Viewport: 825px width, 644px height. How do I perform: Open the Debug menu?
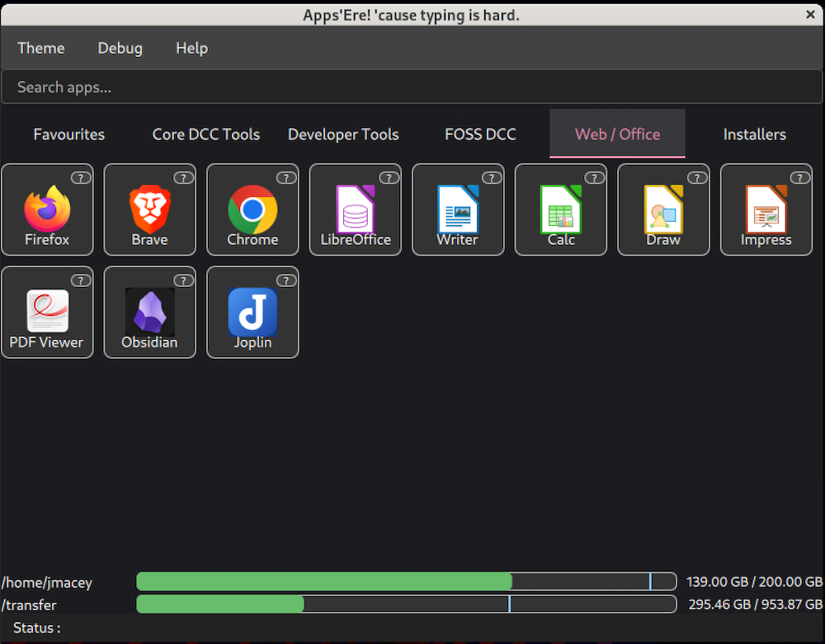click(120, 49)
